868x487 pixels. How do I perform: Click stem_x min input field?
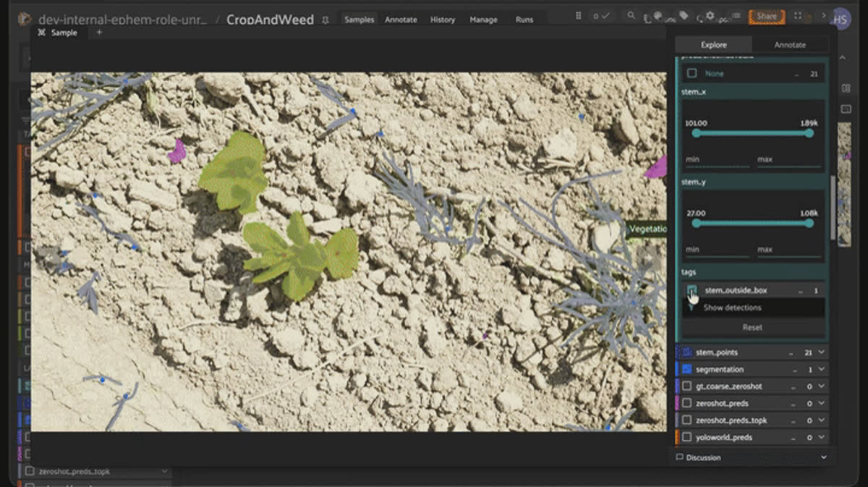click(718, 159)
